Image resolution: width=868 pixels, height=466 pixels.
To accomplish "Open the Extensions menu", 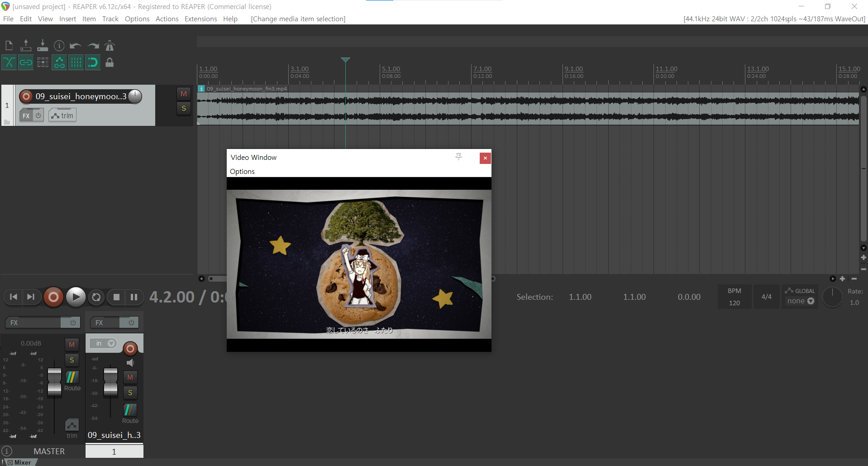I will click(200, 19).
